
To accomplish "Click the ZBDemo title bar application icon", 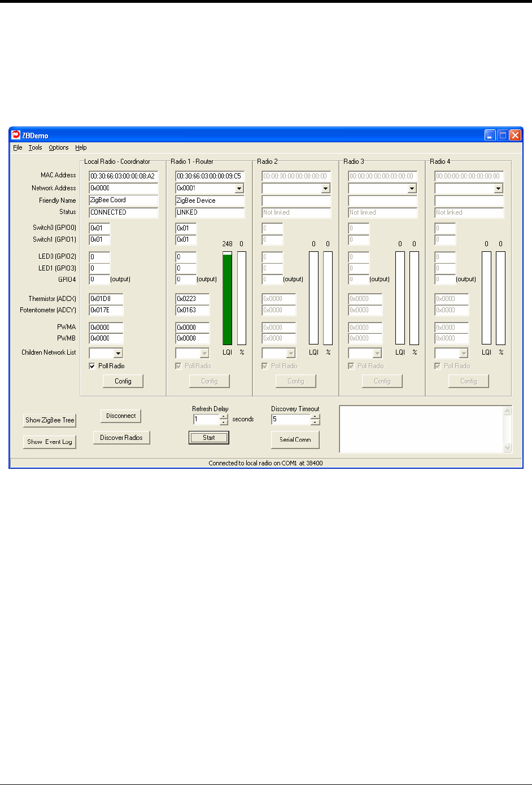I will click(x=16, y=136).
